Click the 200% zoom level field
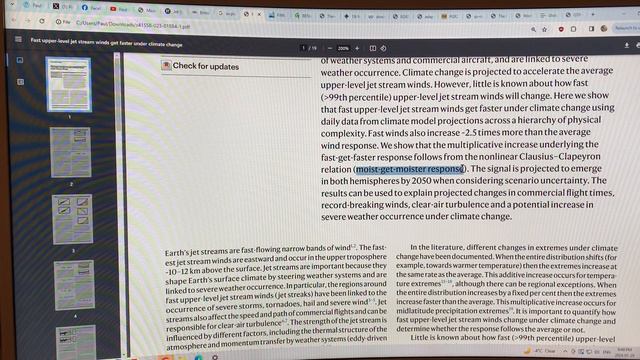Screen dimensions: 640x360 [x=343, y=48]
